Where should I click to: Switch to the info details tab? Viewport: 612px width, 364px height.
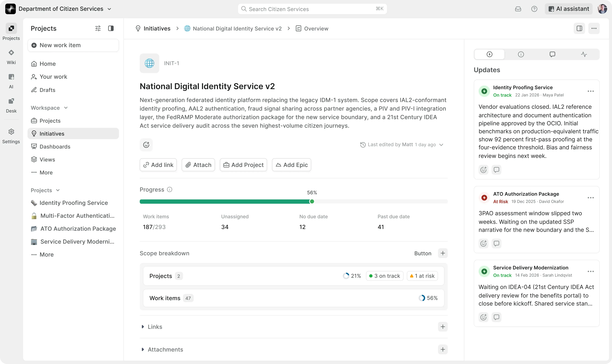(521, 54)
